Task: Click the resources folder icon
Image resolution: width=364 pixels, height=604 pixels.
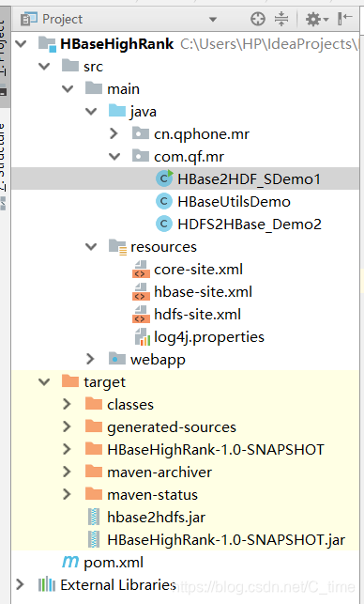Action: coord(117,247)
